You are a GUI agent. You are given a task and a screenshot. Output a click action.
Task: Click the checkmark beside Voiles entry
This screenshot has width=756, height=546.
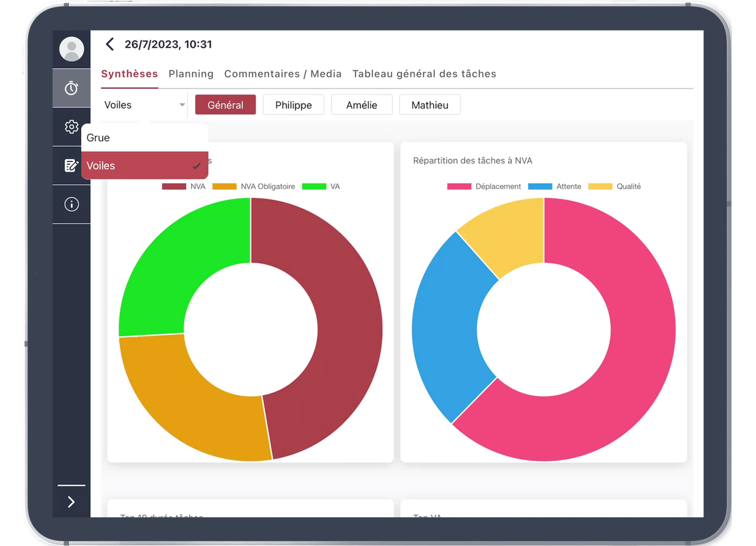(x=197, y=165)
